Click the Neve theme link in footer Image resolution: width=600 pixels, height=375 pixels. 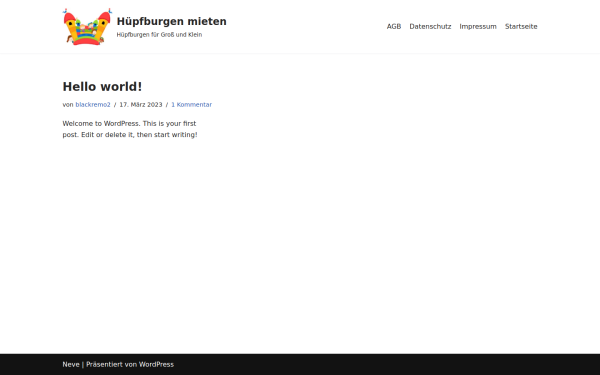tap(71, 364)
